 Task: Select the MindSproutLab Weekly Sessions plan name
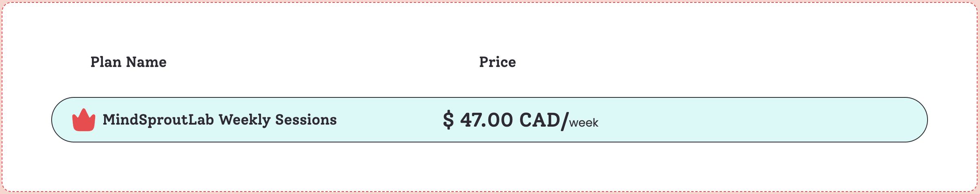point(220,120)
